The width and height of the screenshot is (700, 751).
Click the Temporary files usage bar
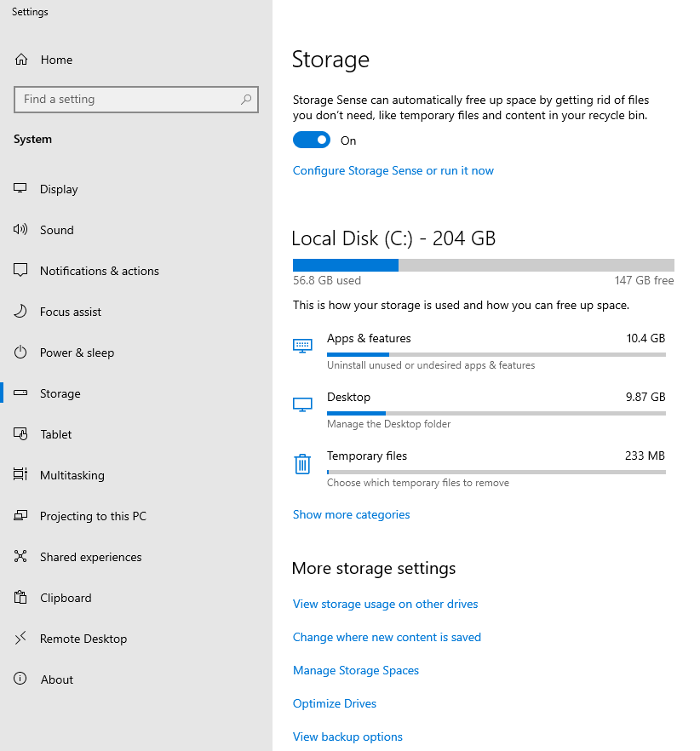(496, 473)
